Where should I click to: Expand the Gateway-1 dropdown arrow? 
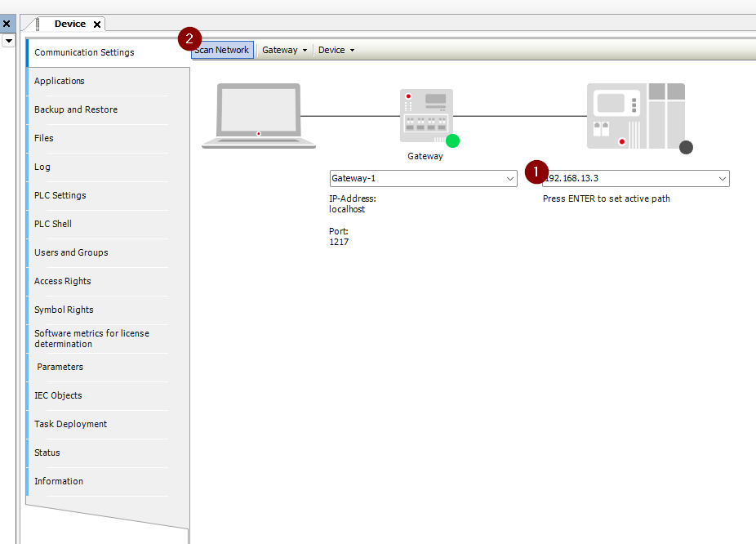coord(510,178)
